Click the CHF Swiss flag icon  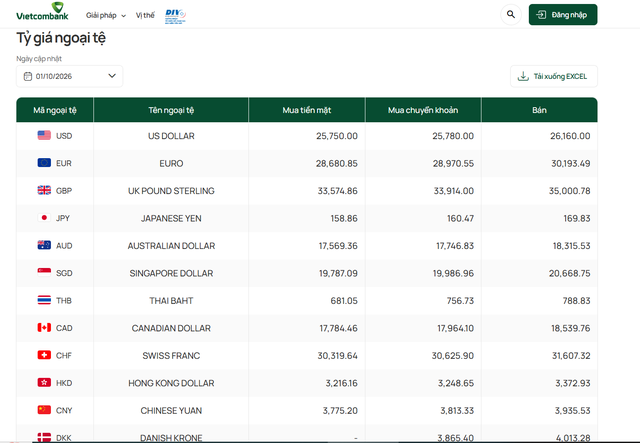pyautogui.click(x=44, y=355)
